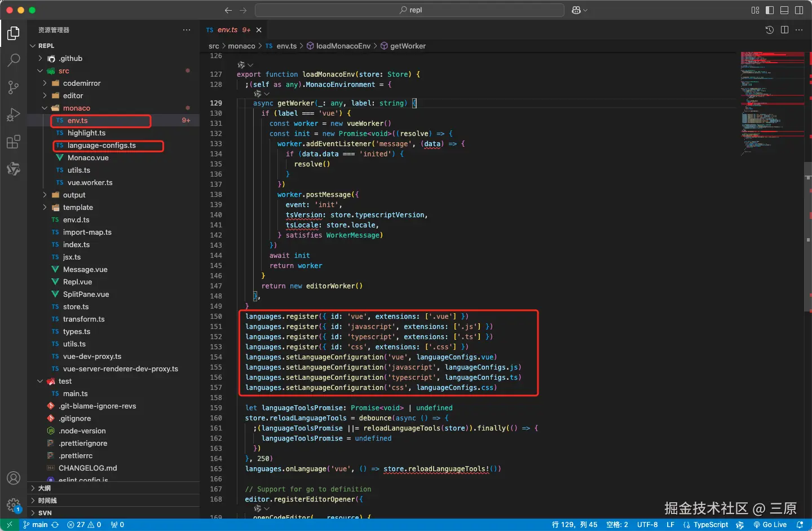The image size is (812, 531).
Task: Toggle the secondary sidebar visibility
Action: point(799,10)
